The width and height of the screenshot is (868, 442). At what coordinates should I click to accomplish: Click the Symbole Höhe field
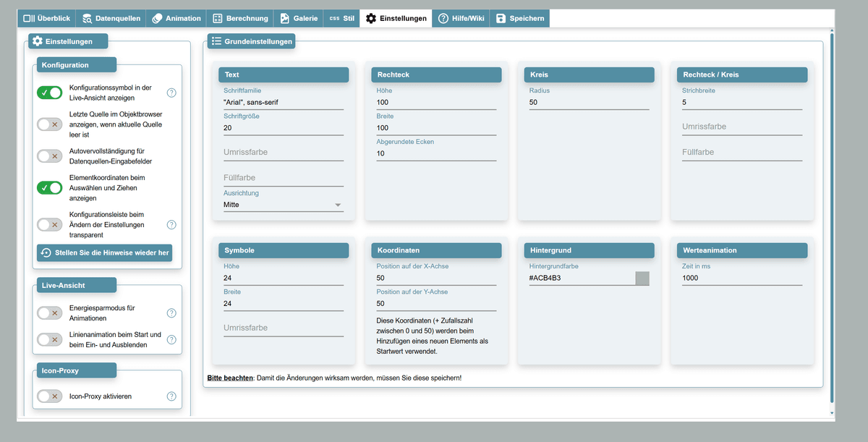pos(284,278)
